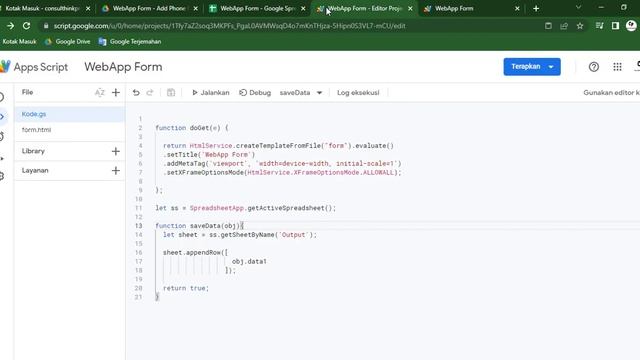
Task: Open the browser media control icon
Action: 599,26
